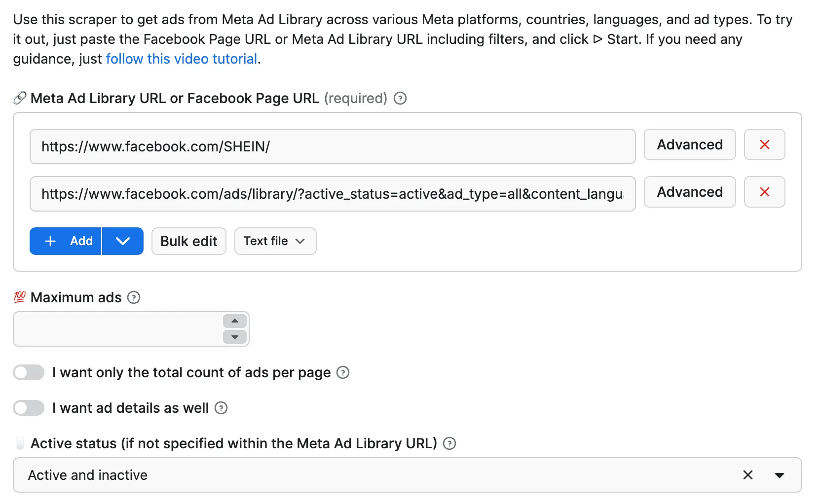
Task: Increase Maximum ads with up stepper
Action: [x=235, y=321]
